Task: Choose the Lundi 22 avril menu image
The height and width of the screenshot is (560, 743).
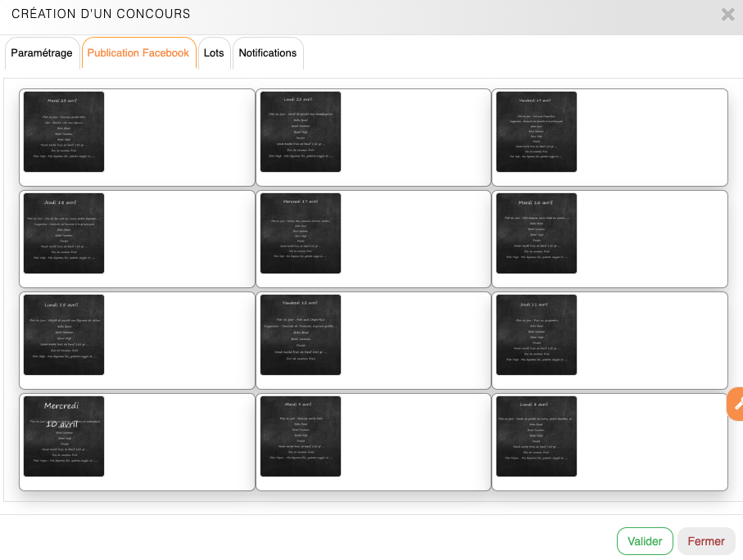Action: pos(301,132)
